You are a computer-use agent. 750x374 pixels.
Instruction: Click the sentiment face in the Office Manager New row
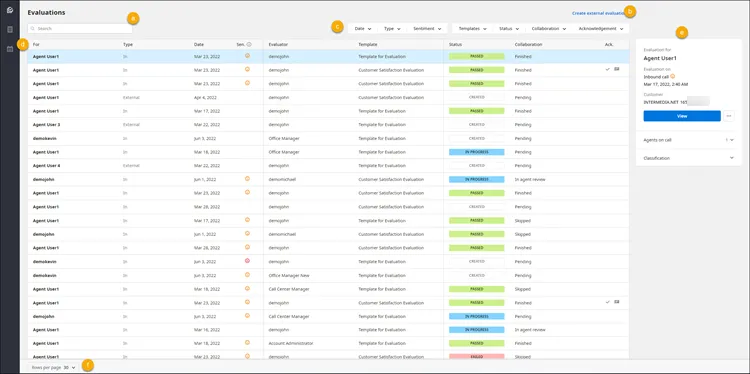coord(247,275)
